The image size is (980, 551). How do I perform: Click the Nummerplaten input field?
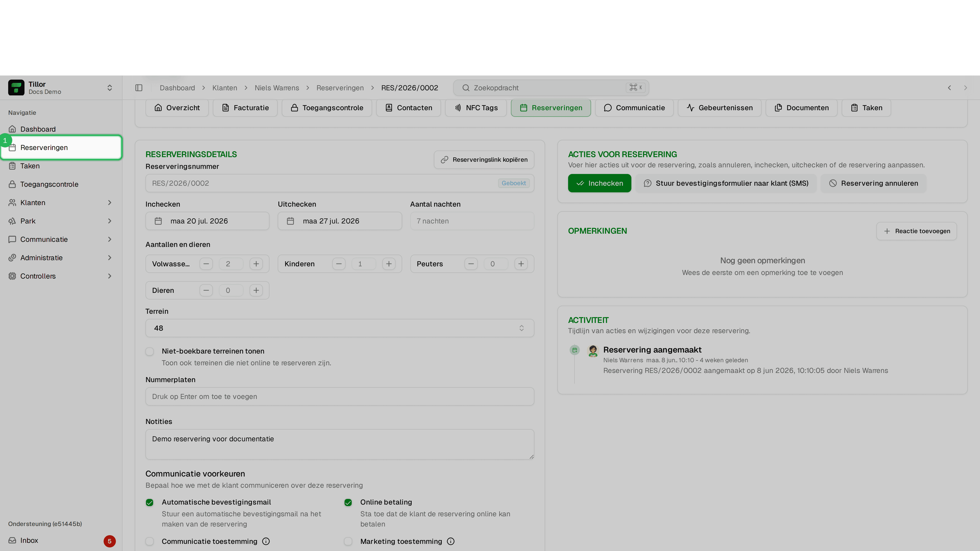tap(340, 397)
